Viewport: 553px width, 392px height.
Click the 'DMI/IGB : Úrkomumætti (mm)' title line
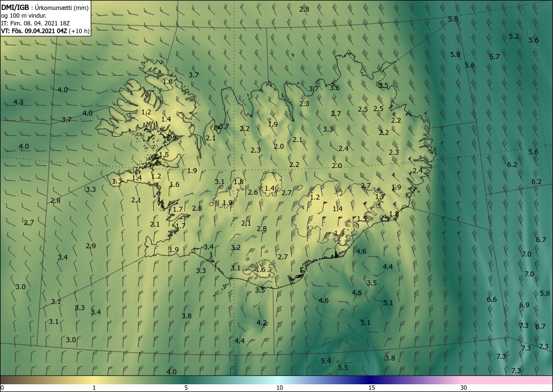(45, 7)
